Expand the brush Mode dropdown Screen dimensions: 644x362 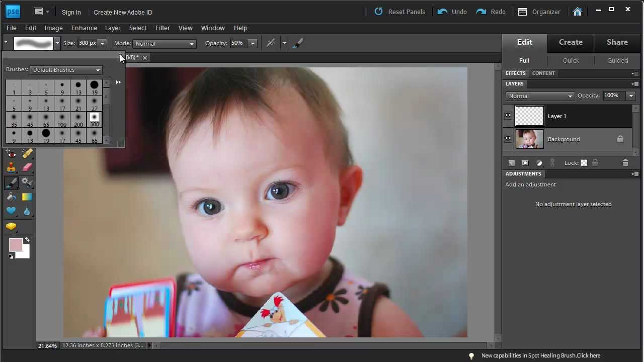(x=164, y=44)
